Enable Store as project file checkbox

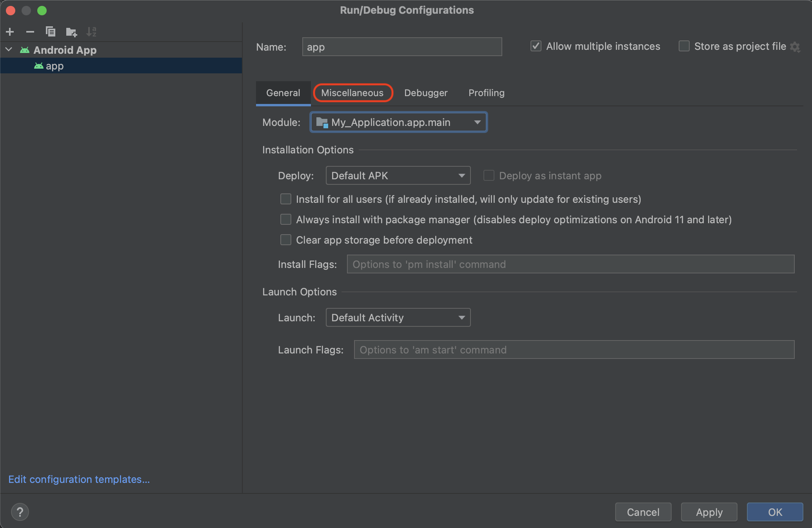(684, 46)
